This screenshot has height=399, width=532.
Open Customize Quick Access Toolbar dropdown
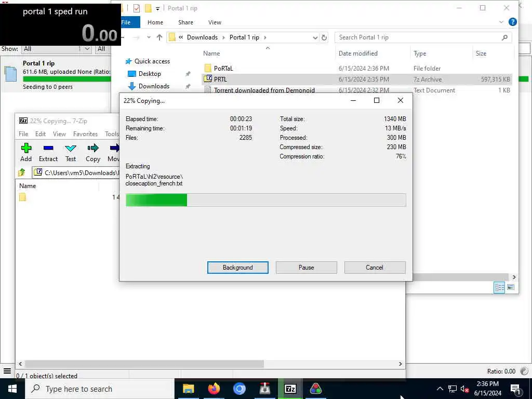158,8
